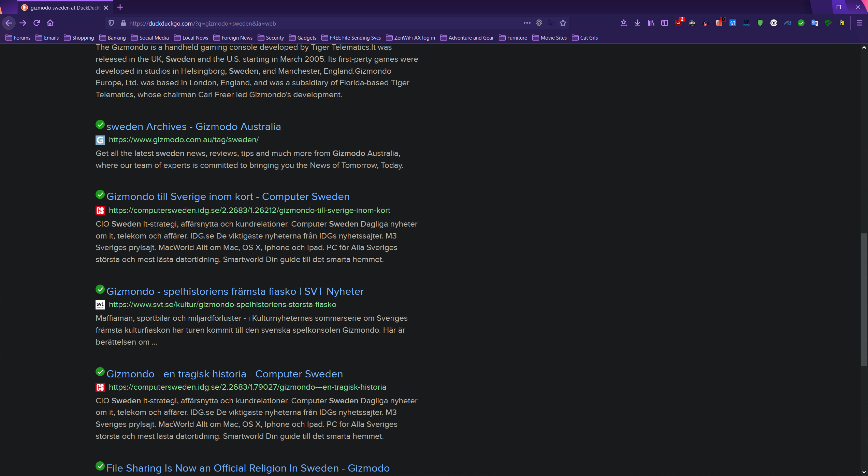Open the sweden Archives - Gizmodo Australia link
Screen dimensions: 868x476
[x=193, y=127]
